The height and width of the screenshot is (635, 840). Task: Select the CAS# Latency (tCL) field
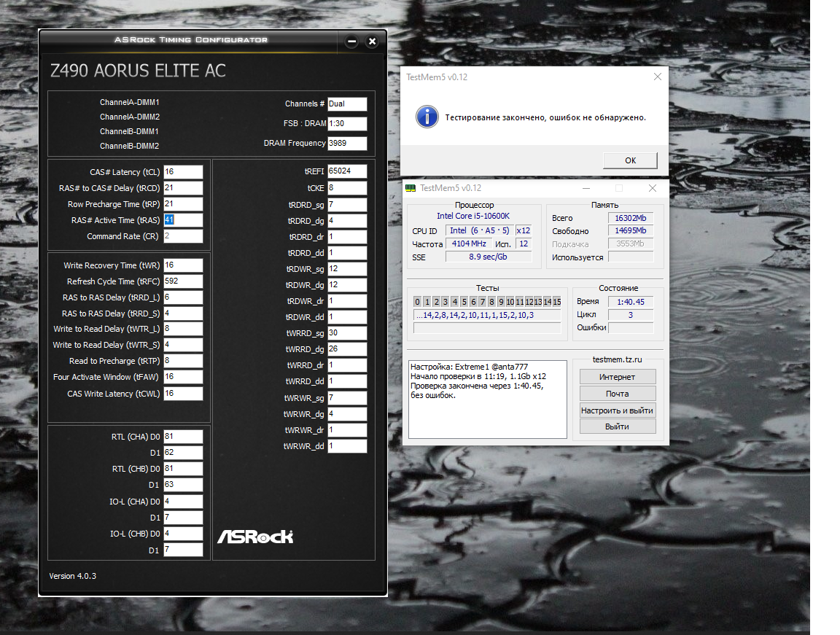click(183, 172)
